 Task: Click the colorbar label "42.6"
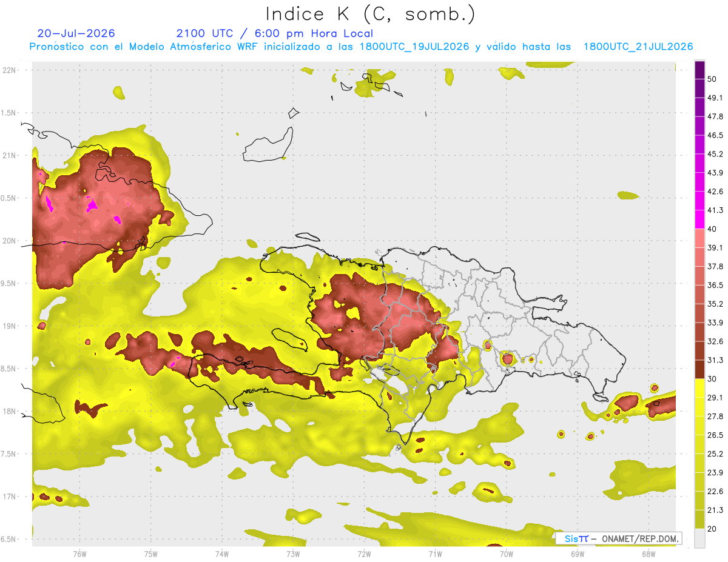715,192
